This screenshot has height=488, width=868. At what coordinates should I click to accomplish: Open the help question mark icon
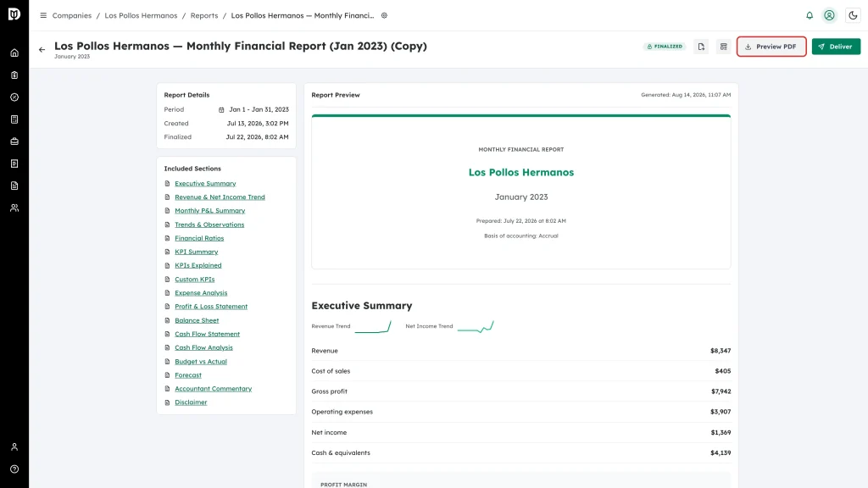pos(14,469)
